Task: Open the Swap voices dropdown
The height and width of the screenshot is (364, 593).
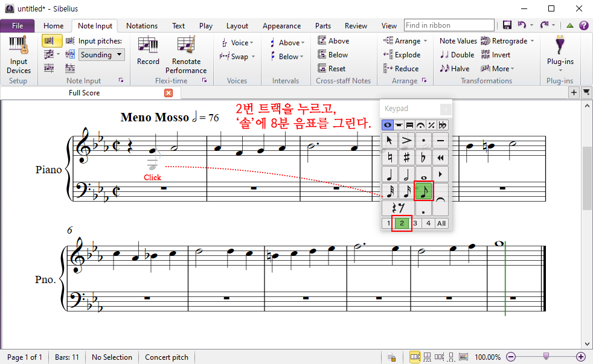Action: click(x=237, y=57)
